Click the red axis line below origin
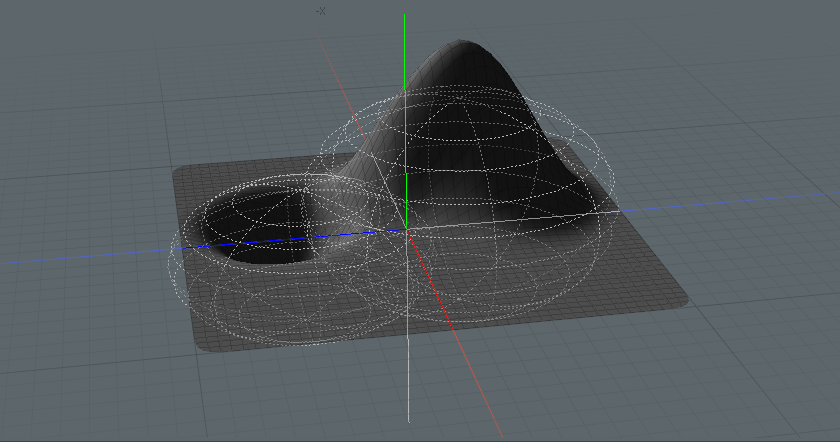The height and width of the screenshot is (442, 840). (x=454, y=333)
